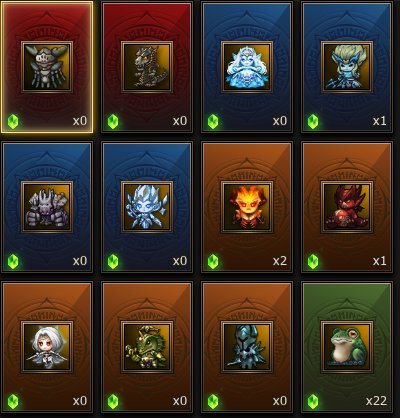Select the ice crystal sprite portrait

(147, 207)
